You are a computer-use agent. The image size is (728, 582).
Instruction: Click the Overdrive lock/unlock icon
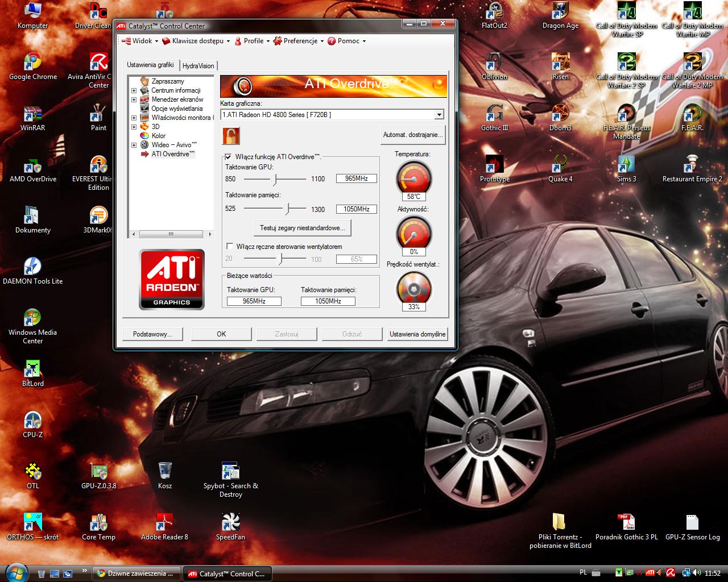click(231, 136)
